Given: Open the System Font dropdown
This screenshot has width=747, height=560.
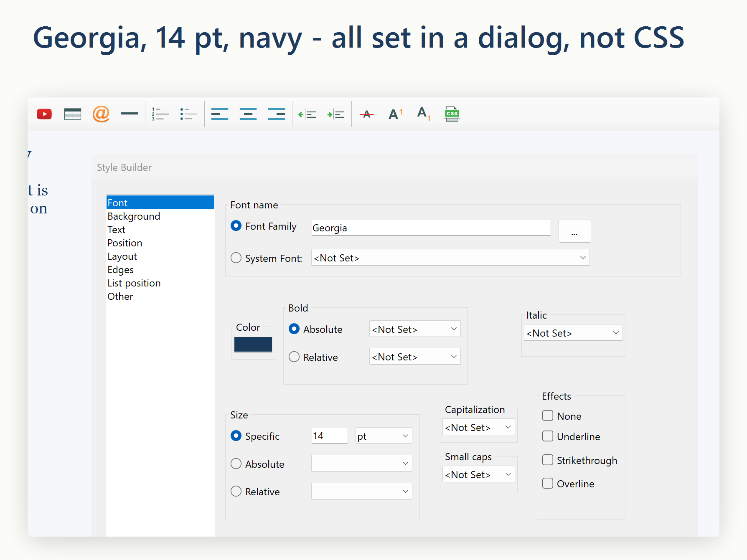Looking at the screenshot, I should (x=450, y=258).
